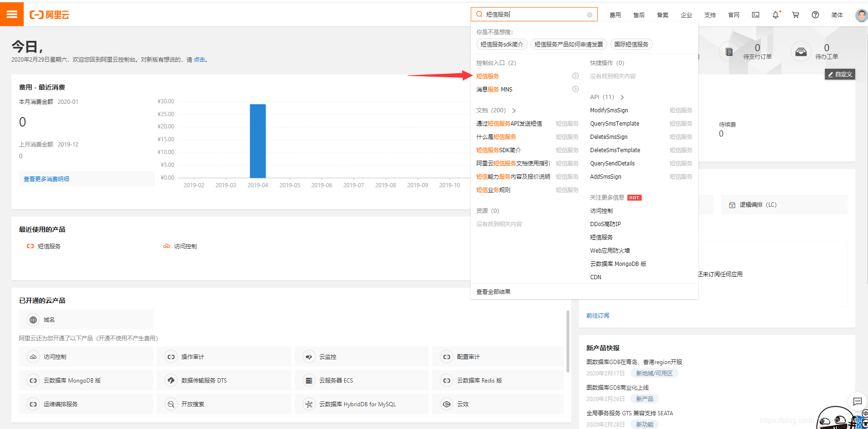868x429 pixels.
Task: Open 查看全部结果 to view all results
Action: 493,292
